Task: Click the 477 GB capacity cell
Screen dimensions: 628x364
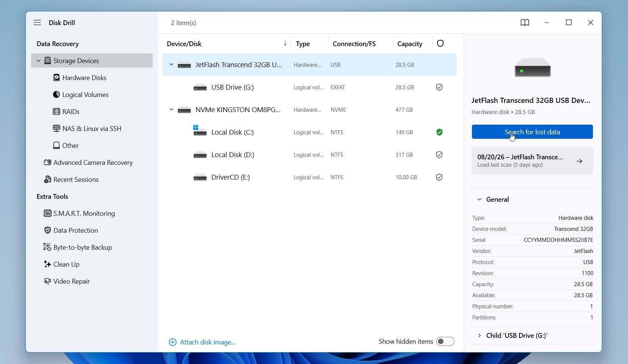Action: [x=404, y=110]
